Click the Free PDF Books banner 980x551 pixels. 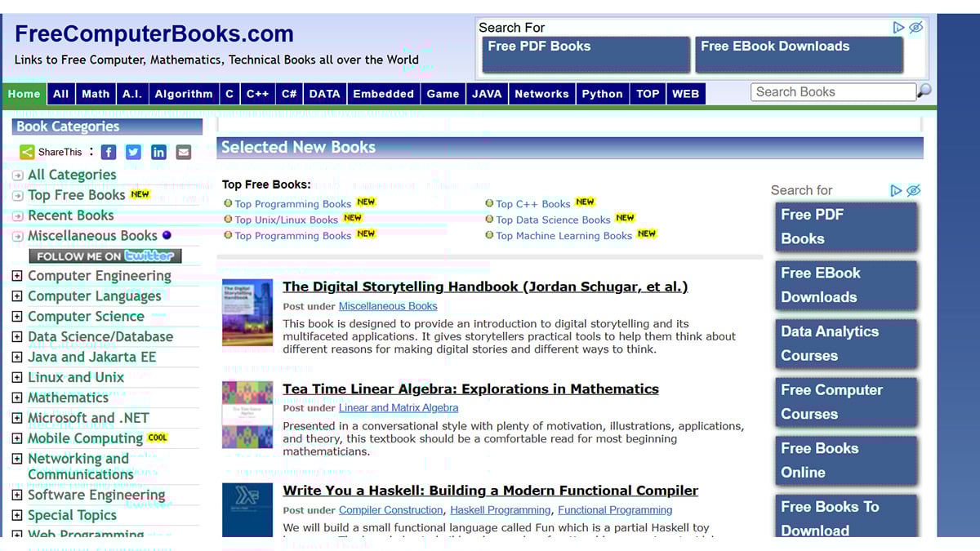coord(585,55)
